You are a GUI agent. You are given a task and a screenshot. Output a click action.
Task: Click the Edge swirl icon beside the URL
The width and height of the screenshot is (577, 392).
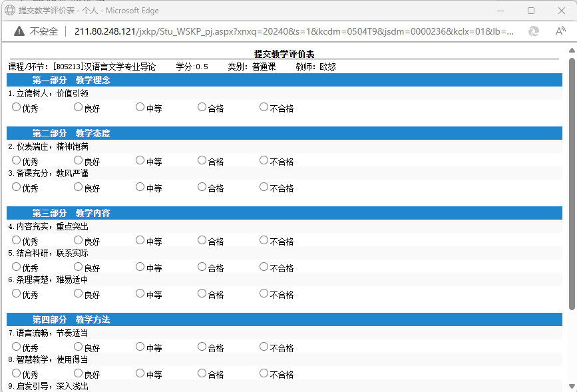(x=533, y=31)
